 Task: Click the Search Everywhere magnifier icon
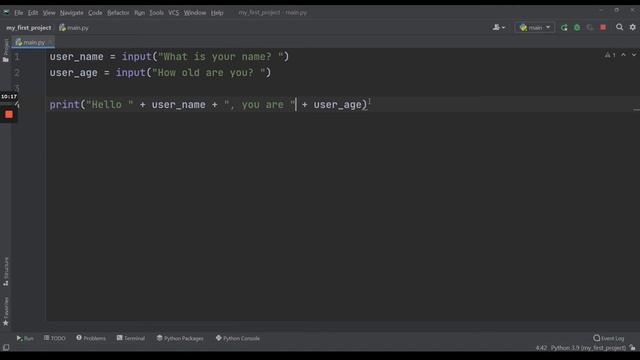(620, 27)
